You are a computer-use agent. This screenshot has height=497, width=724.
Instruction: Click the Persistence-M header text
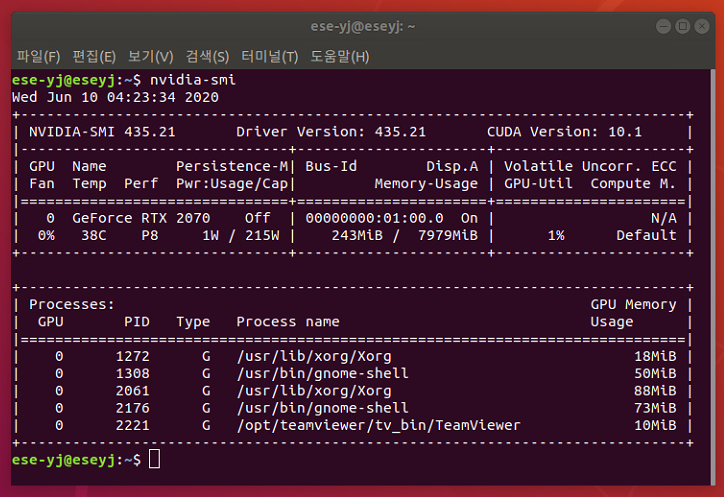pos(232,166)
